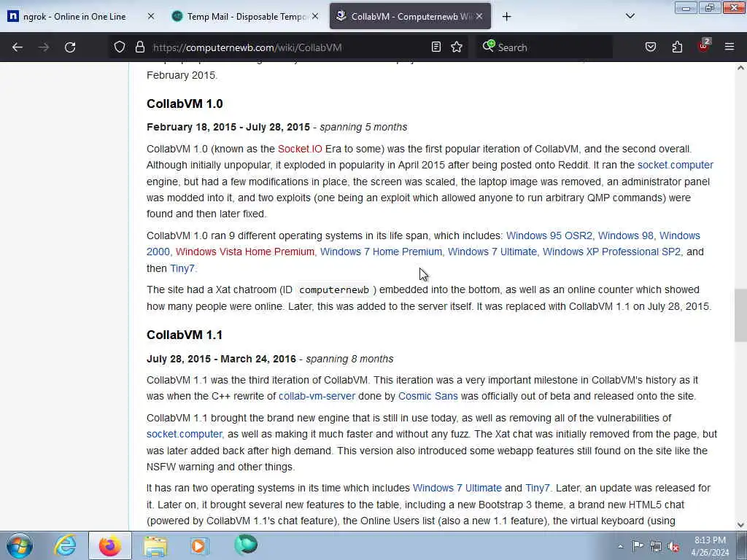Close the CollabVM tab
Viewport: 747px width, 560px height.
[479, 16]
